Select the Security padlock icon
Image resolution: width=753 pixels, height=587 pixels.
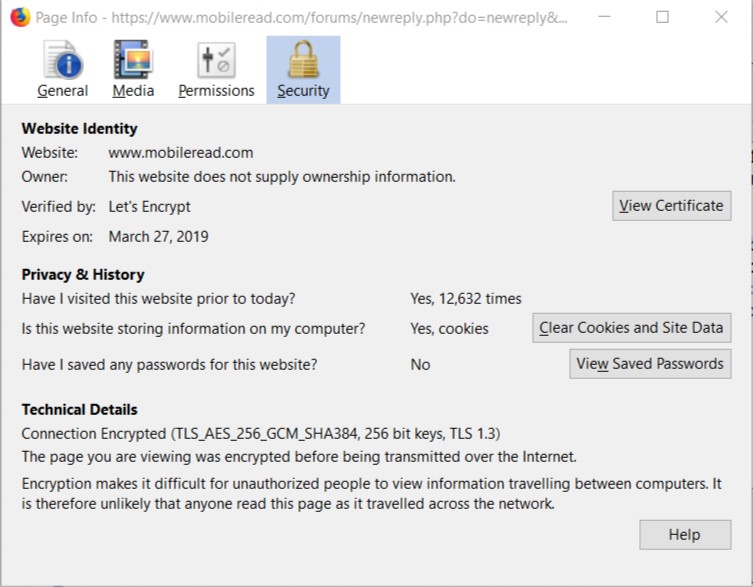tap(303, 61)
